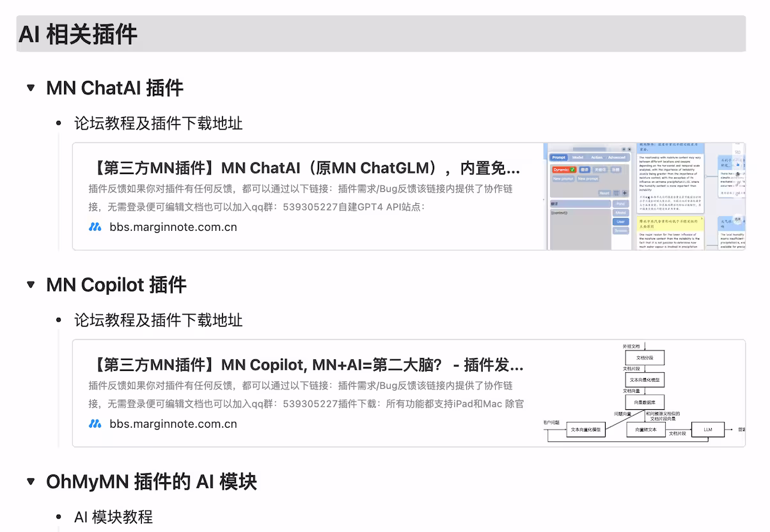
Task: Click the Copilot card description mentioning iPad和Mac
Action: (x=306, y=395)
